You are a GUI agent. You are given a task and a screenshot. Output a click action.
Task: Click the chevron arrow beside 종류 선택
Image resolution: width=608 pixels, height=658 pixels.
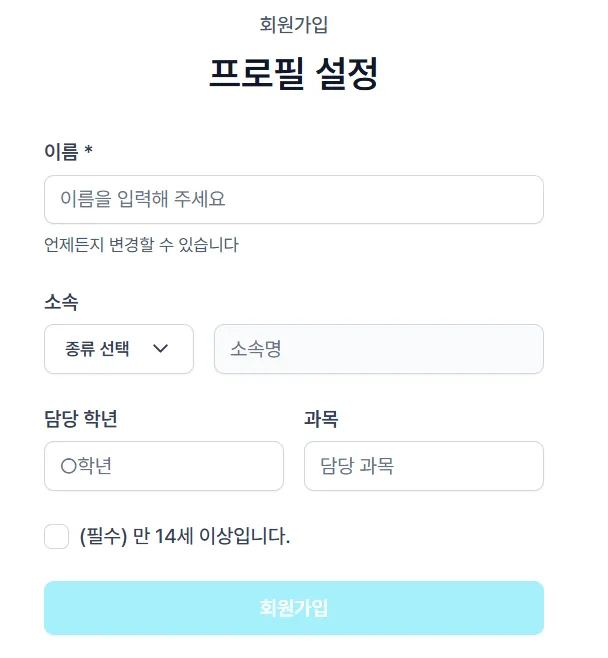(160, 349)
